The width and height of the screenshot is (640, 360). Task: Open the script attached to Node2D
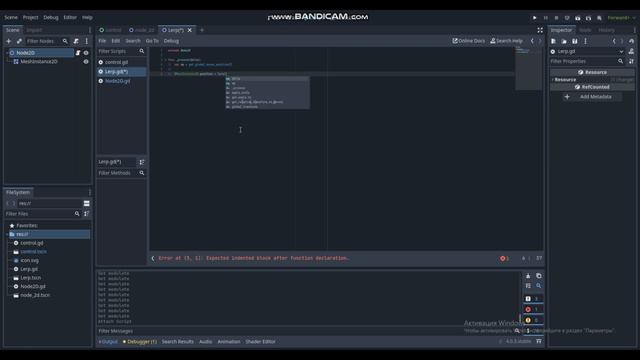(x=78, y=53)
